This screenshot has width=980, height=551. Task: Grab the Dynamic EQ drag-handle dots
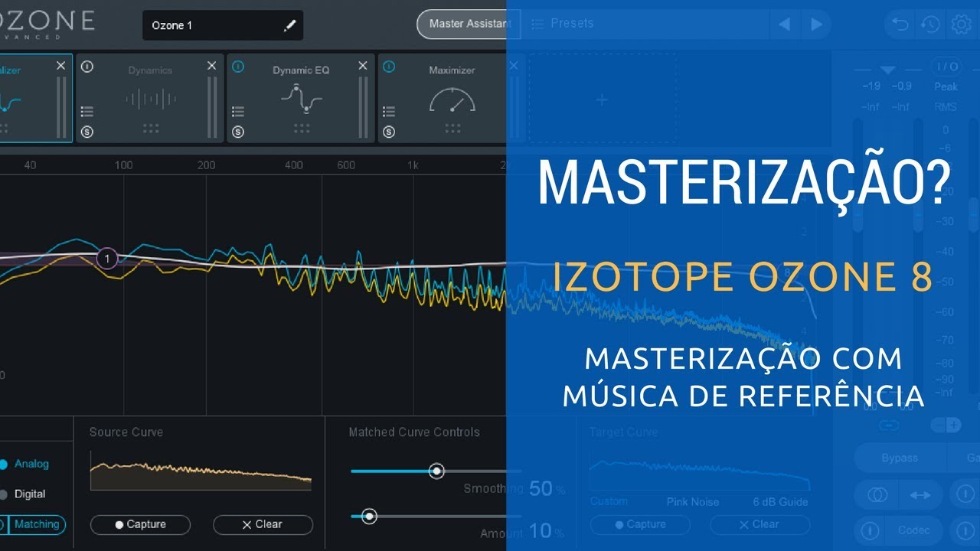point(302,128)
